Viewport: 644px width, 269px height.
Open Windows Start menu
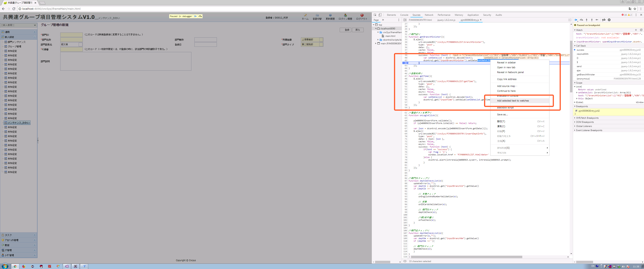click(5, 266)
